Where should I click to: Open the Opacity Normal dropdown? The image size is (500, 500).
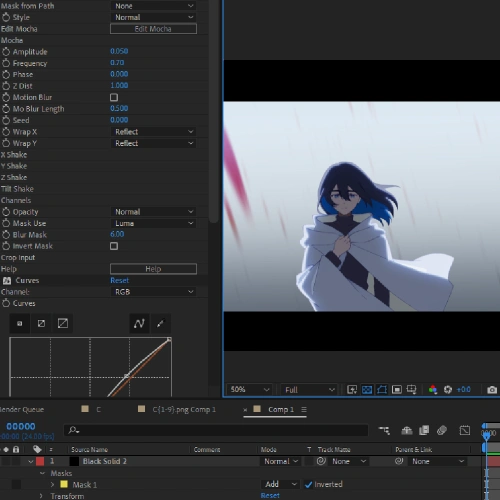[153, 212]
